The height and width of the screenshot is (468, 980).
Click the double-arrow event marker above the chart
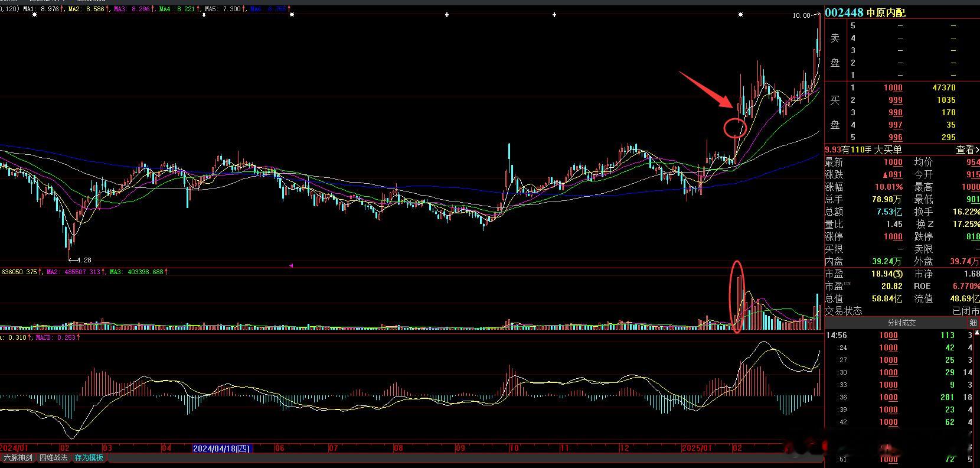point(204,15)
